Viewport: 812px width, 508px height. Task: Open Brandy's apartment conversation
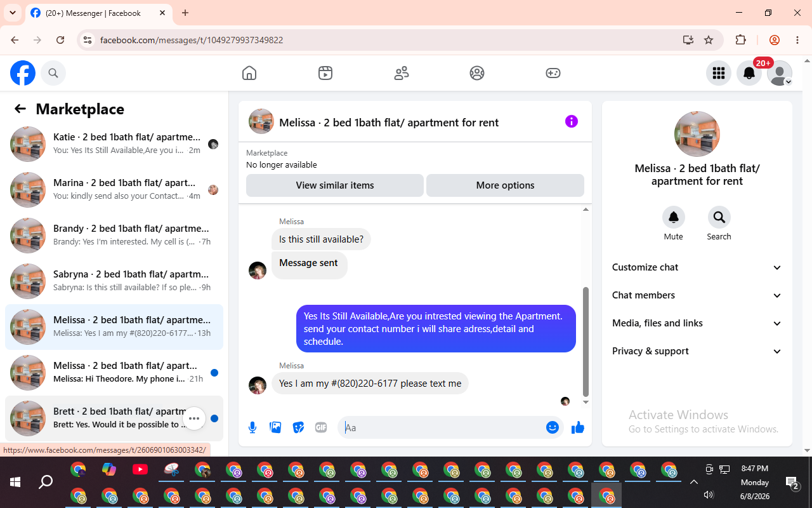(114, 236)
